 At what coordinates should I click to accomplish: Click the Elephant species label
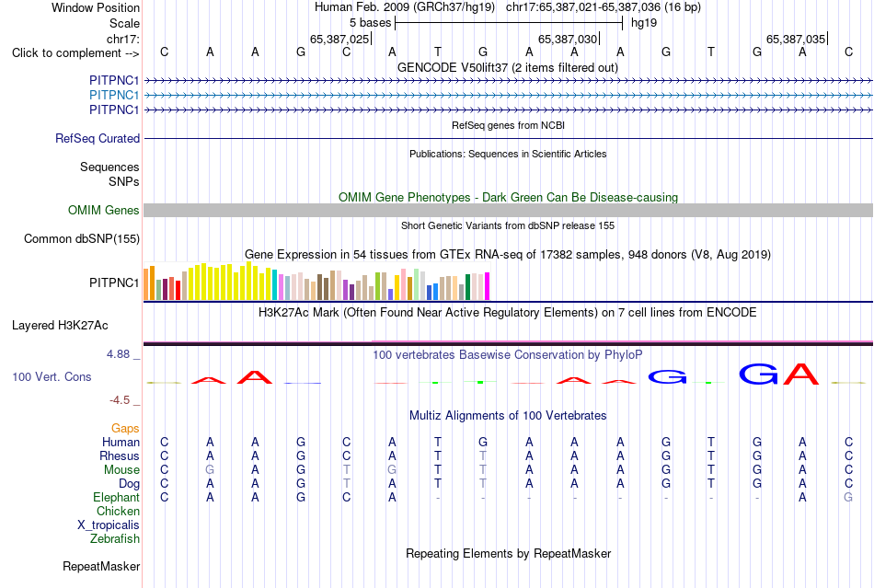pyautogui.click(x=116, y=498)
